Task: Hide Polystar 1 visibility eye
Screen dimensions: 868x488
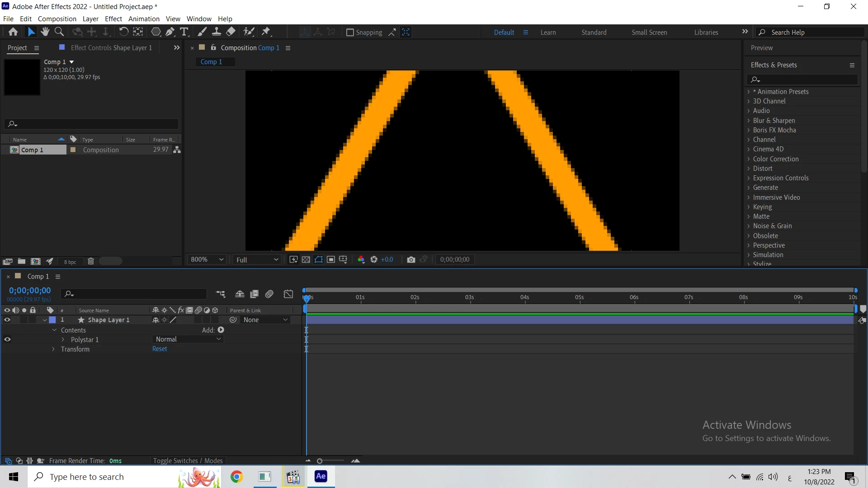Action: [7, 339]
